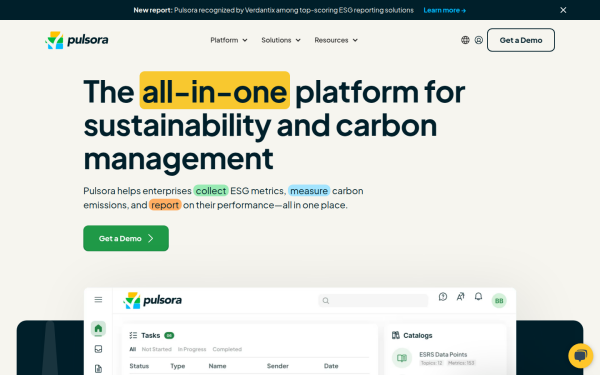Click the translate icon in preview header
Viewport: 600px width, 375px height.
pos(460,297)
